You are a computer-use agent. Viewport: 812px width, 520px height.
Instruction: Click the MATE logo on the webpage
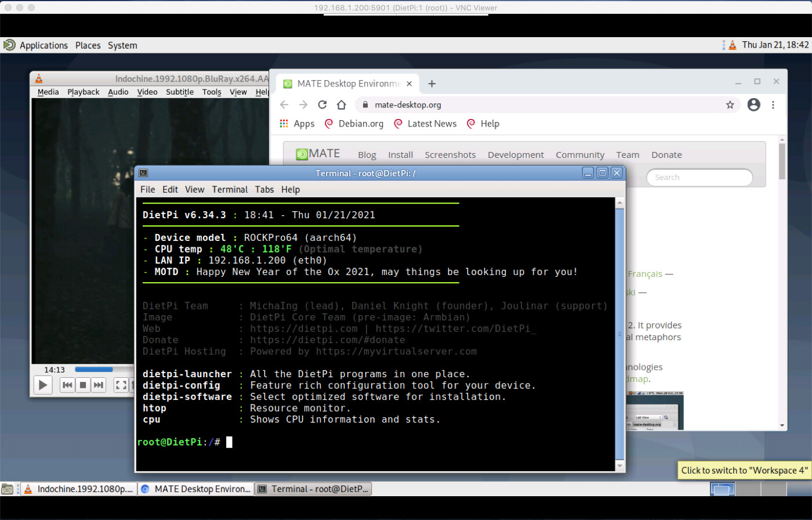pos(318,154)
